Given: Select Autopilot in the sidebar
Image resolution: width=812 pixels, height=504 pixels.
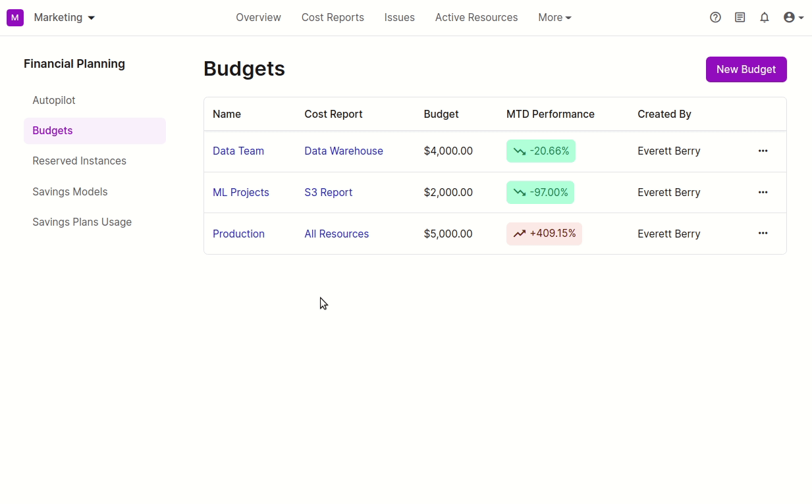Looking at the screenshot, I should (54, 100).
